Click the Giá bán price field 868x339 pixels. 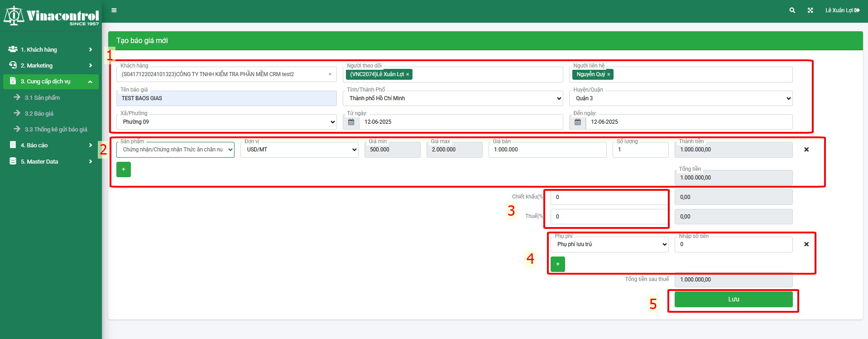pos(547,150)
